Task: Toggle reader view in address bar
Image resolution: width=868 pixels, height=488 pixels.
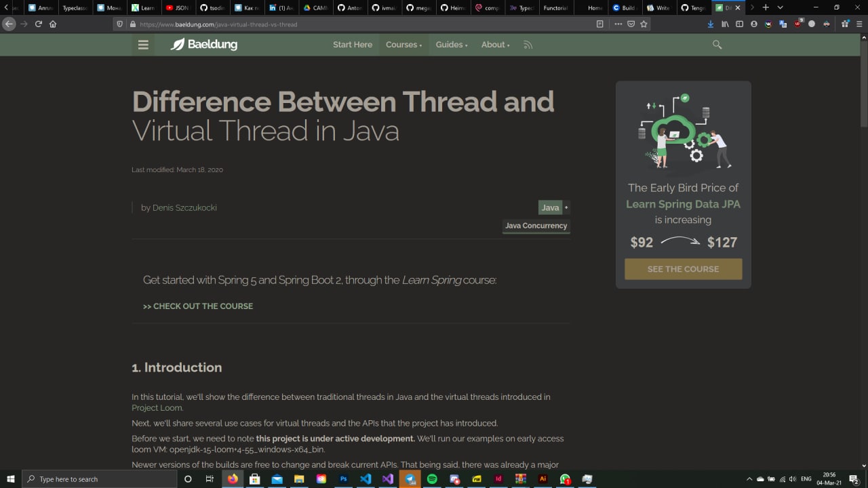Action: [x=599, y=24]
